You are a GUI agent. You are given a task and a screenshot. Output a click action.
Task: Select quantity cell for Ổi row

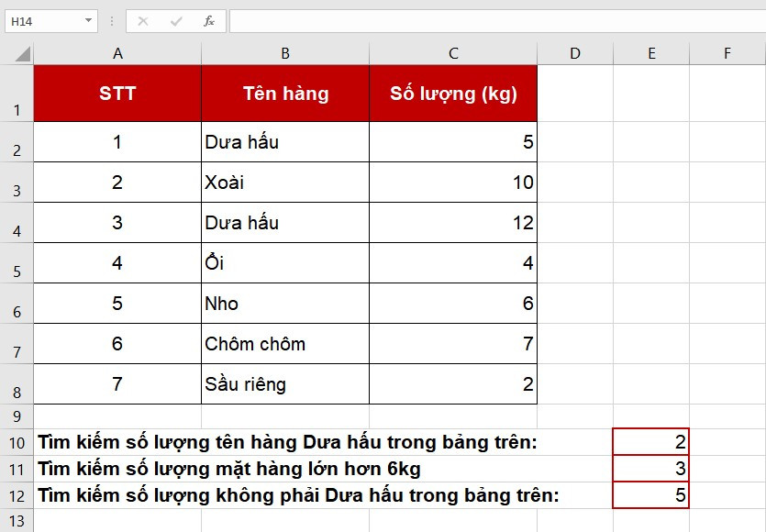(x=453, y=263)
